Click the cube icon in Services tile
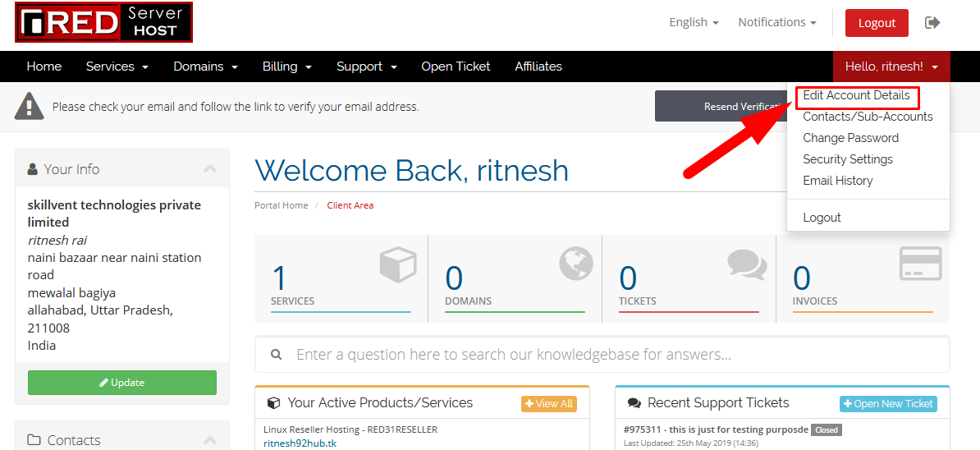980x450 pixels. point(397,264)
